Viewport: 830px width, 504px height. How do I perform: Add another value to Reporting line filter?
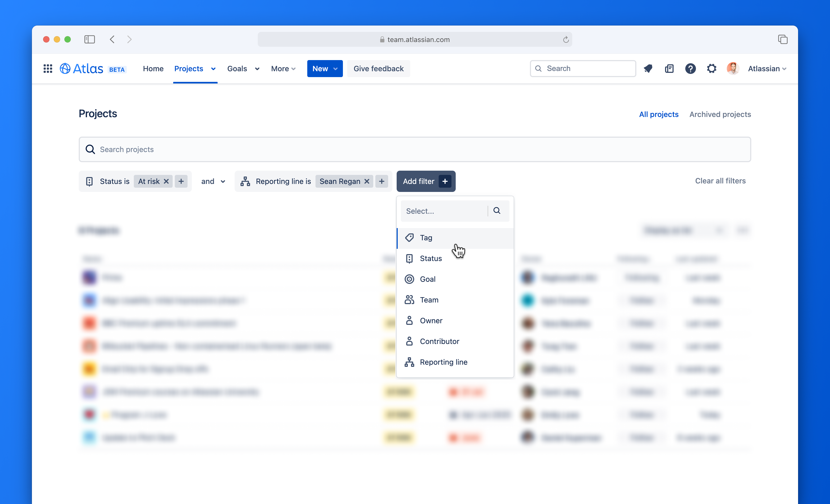click(x=381, y=182)
